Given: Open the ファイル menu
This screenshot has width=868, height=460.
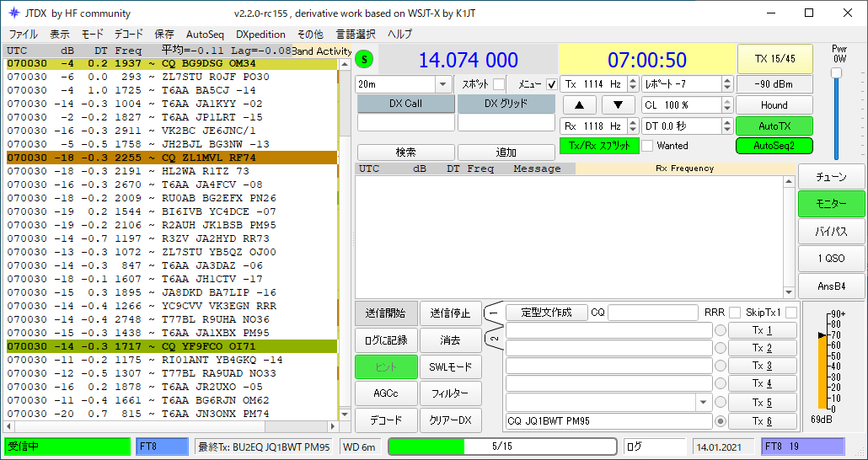Looking at the screenshot, I should coord(23,35).
